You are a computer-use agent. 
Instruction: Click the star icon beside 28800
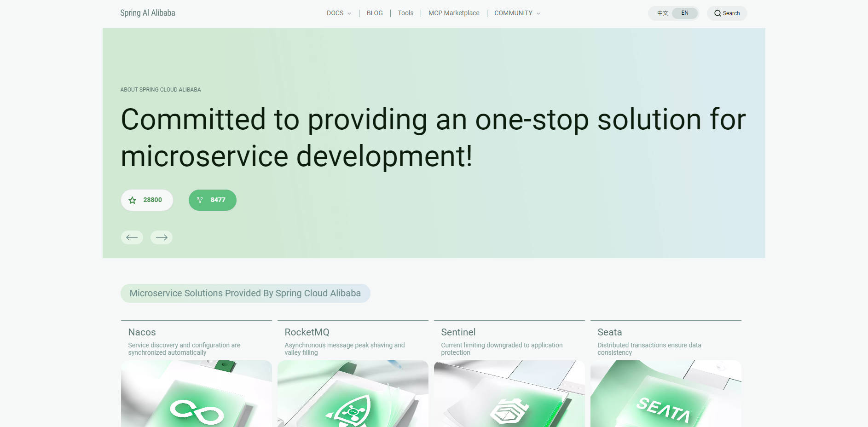point(133,200)
